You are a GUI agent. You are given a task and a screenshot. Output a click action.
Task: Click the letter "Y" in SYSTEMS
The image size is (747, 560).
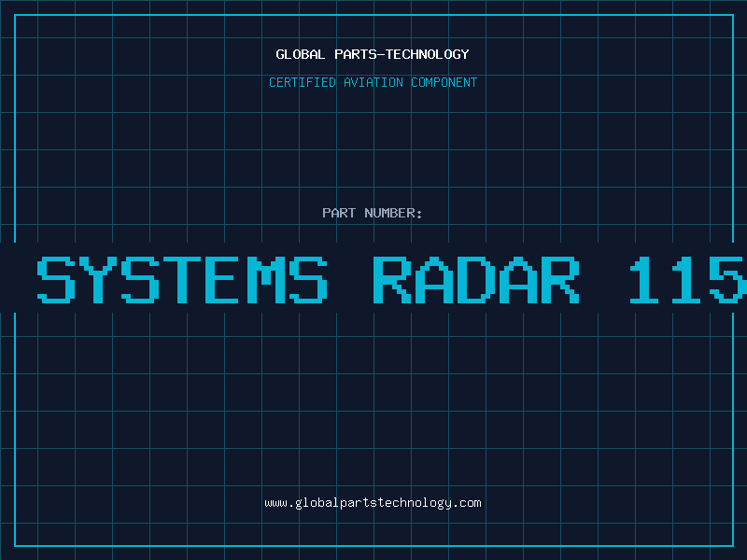click(x=98, y=278)
